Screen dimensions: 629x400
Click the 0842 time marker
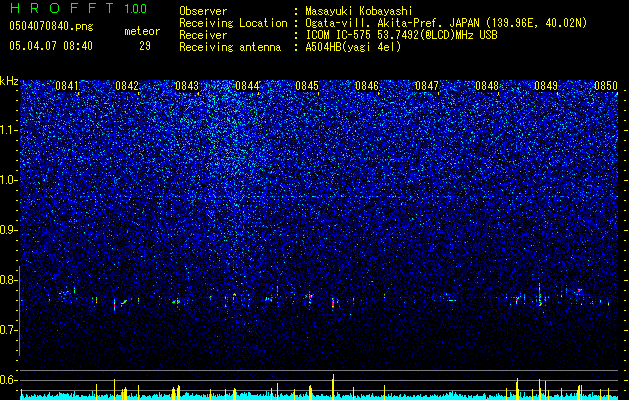point(127,86)
